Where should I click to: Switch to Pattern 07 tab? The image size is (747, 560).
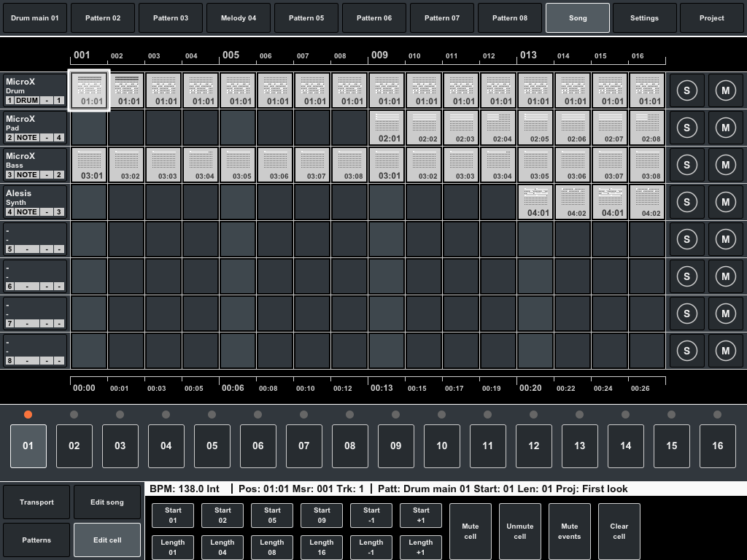pyautogui.click(x=441, y=18)
